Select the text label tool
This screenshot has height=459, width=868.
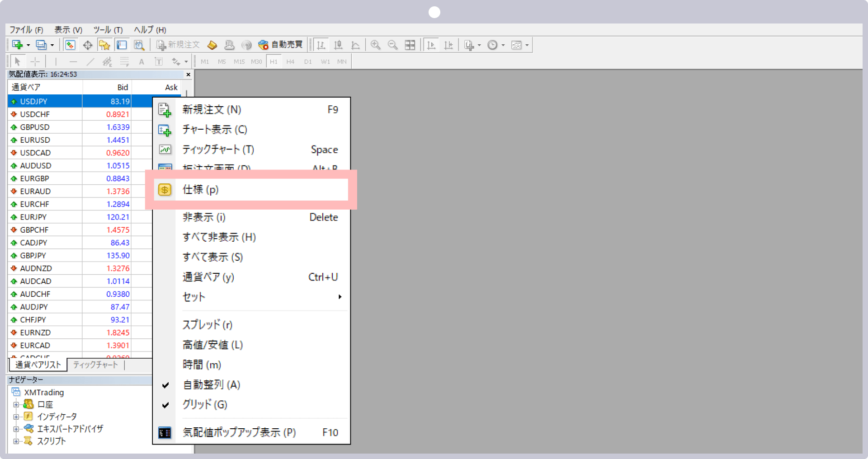[x=159, y=61]
